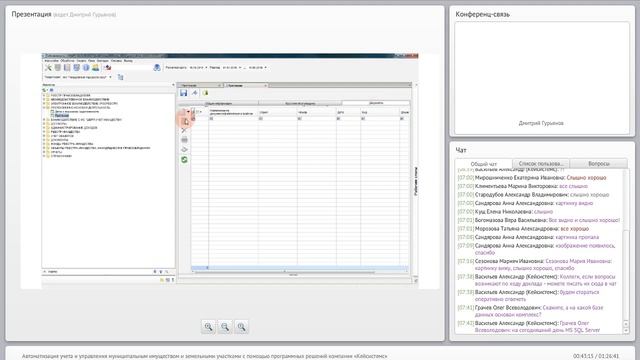Click the blue user icon right of the toolbar search field
This screenshot has width=640, height=360.
(x=157, y=67)
